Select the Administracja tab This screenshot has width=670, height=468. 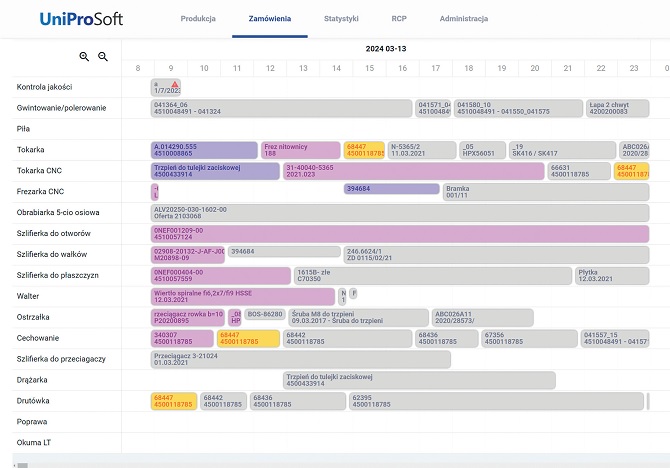click(463, 19)
